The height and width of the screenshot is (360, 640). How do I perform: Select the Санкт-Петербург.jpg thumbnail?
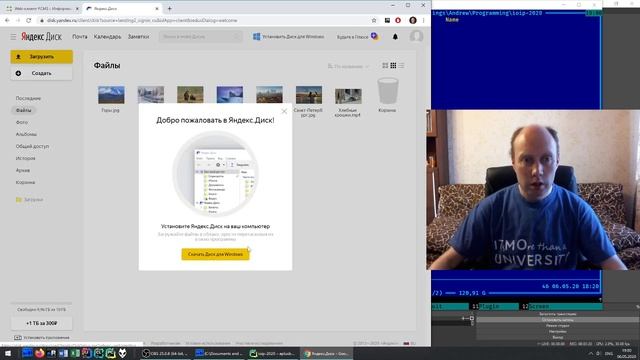[x=309, y=95]
